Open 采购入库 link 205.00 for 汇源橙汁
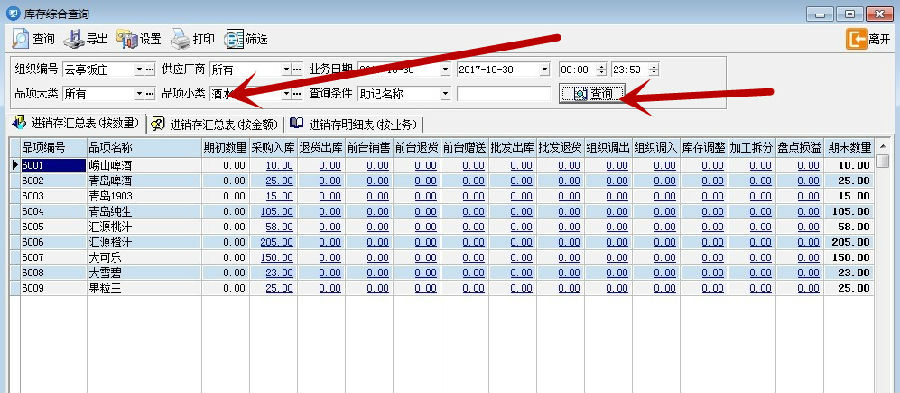Viewport: 900px width, 393px height. click(x=277, y=242)
